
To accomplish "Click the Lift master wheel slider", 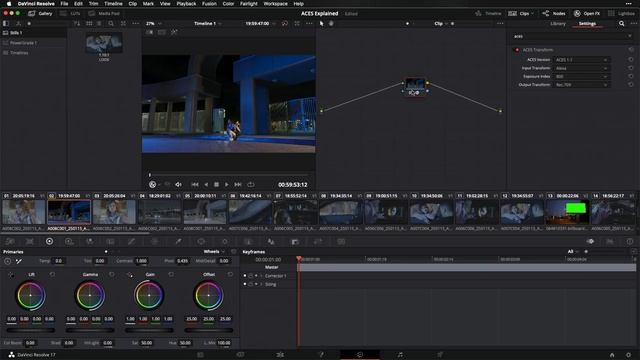I will [31, 330].
